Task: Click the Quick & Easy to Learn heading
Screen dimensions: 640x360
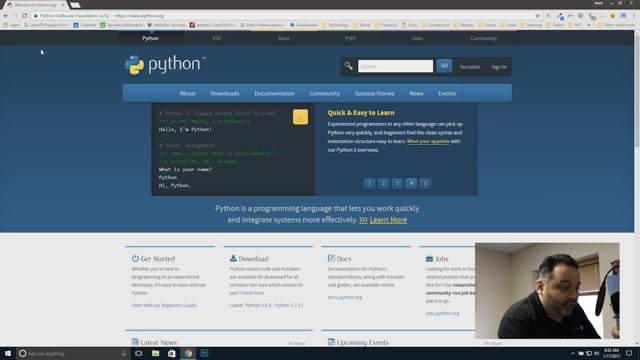Action: (x=361, y=113)
